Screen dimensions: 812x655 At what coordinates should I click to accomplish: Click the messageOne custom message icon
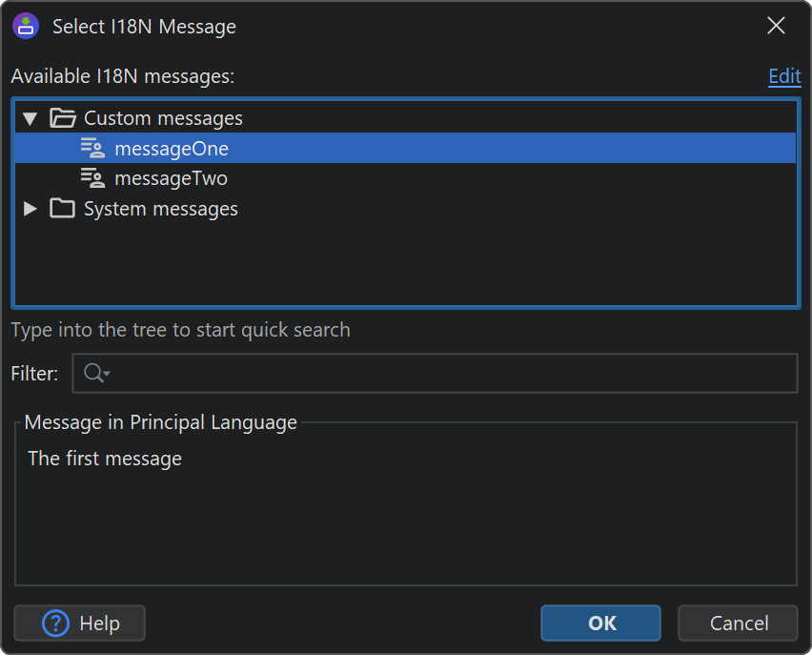coord(92,148)
